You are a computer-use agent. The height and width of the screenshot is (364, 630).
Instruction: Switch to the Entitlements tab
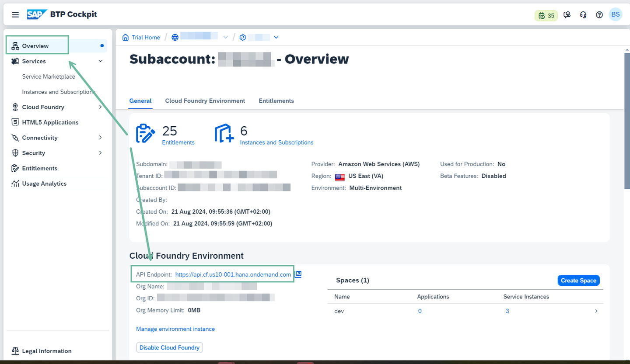pos(276,101)
